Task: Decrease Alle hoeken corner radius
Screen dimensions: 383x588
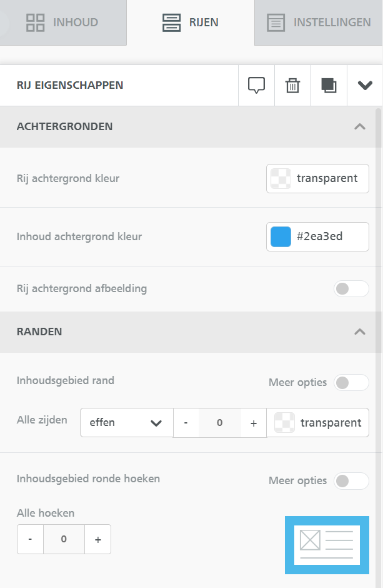Action: (x=29, y=539)
